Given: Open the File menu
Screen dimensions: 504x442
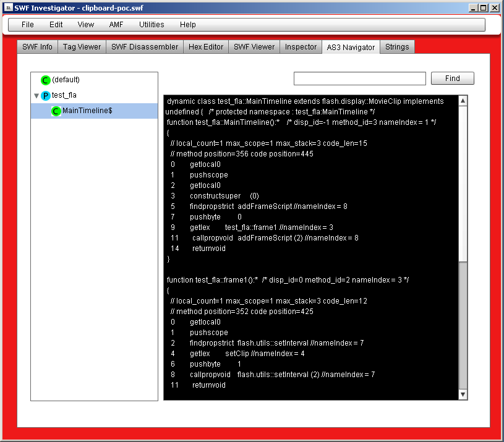Looking at the screenshot, I should 28,25.
